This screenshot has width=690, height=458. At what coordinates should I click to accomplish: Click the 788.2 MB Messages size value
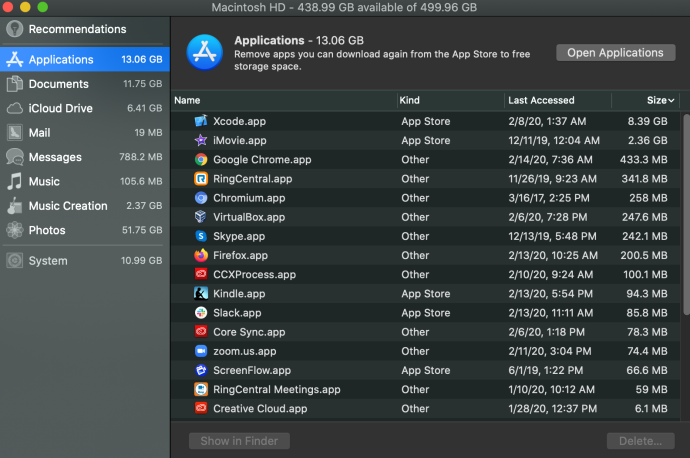[141, 157]
